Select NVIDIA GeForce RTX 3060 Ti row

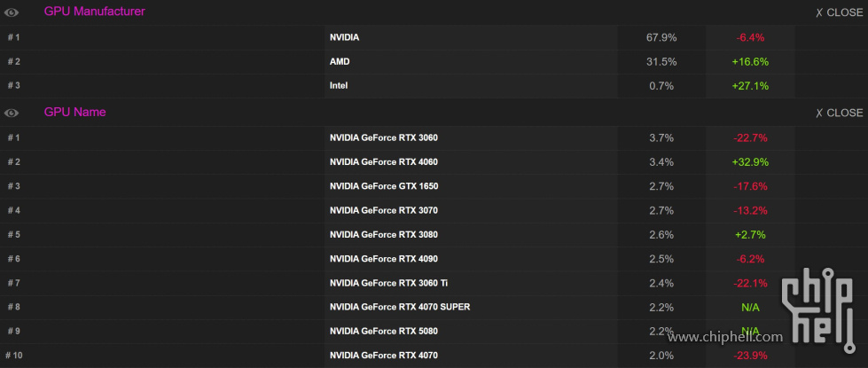(x=434, y=284)
